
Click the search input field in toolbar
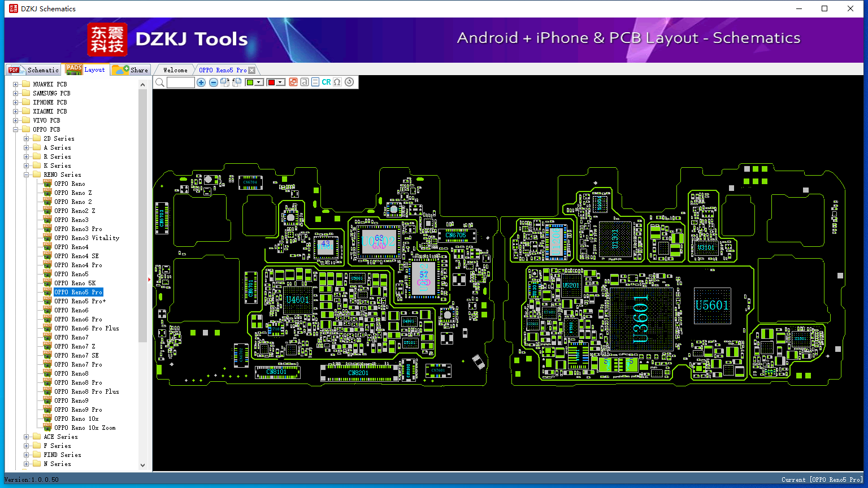coord(181,82)
